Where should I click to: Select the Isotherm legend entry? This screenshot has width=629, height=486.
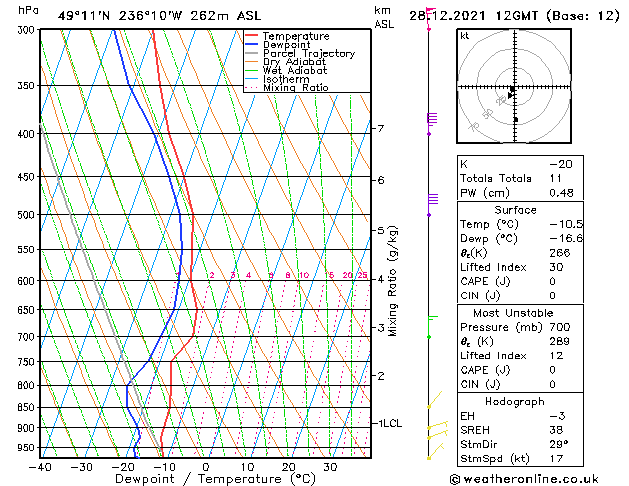click(x=286, y=79)
